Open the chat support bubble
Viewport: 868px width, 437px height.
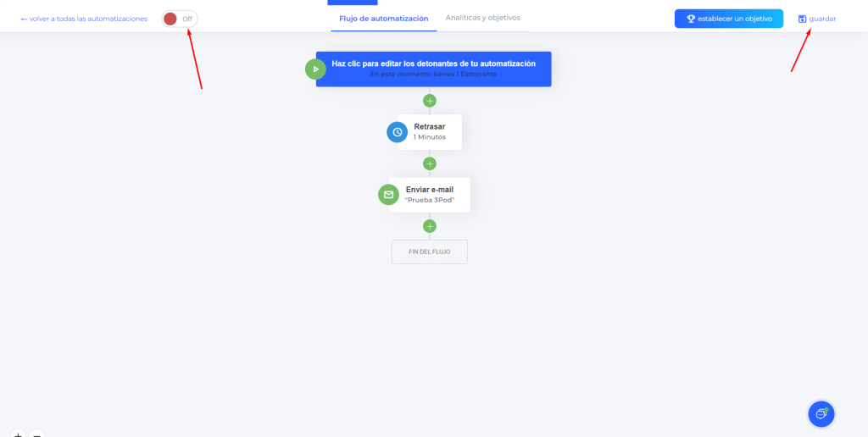coord(821,414)
